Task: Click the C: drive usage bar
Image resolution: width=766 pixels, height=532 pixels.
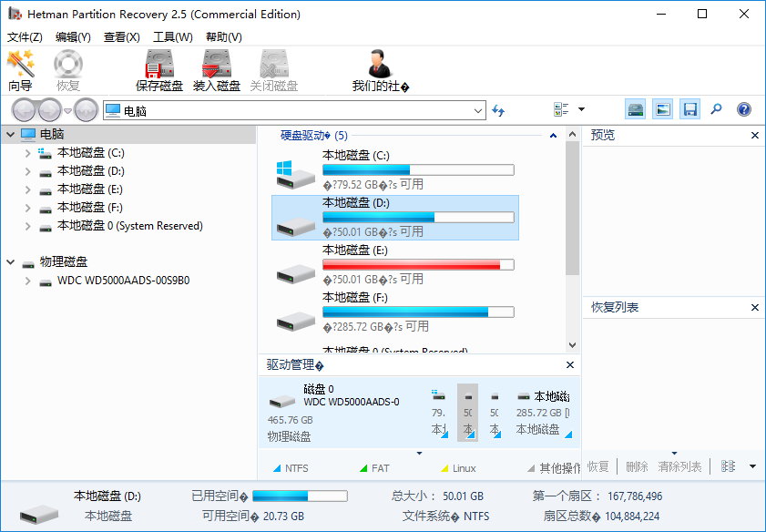Action: pyautogui.click(x=418, y=169)
